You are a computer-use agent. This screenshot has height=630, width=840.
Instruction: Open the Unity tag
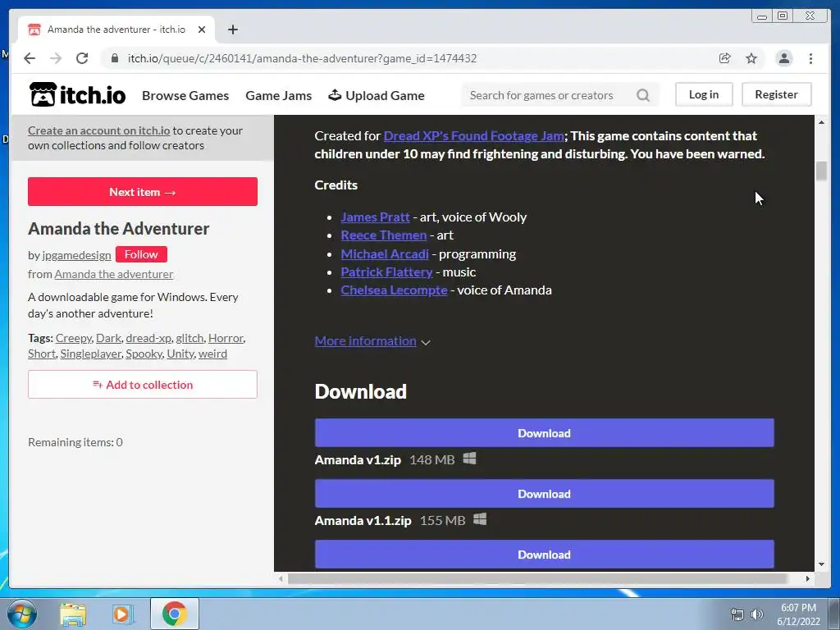[180, 354]
